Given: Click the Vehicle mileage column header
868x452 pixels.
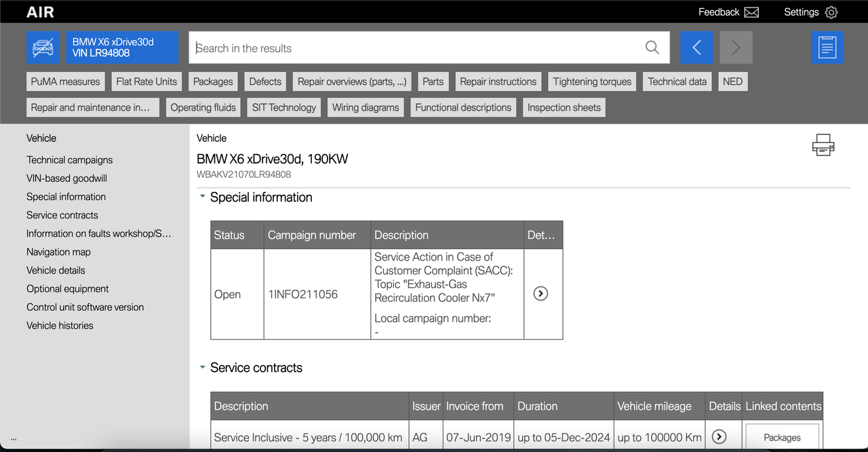Looking at the screenshot, I should 660,406.
